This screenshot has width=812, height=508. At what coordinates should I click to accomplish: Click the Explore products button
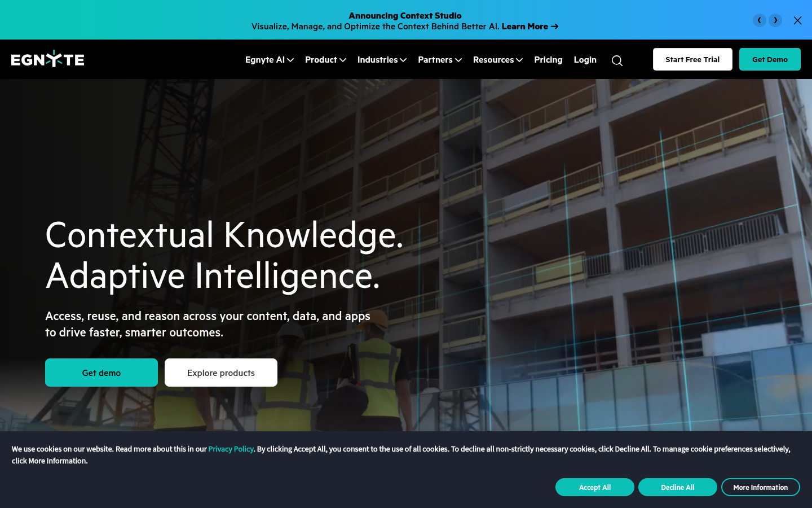point(221,373)
